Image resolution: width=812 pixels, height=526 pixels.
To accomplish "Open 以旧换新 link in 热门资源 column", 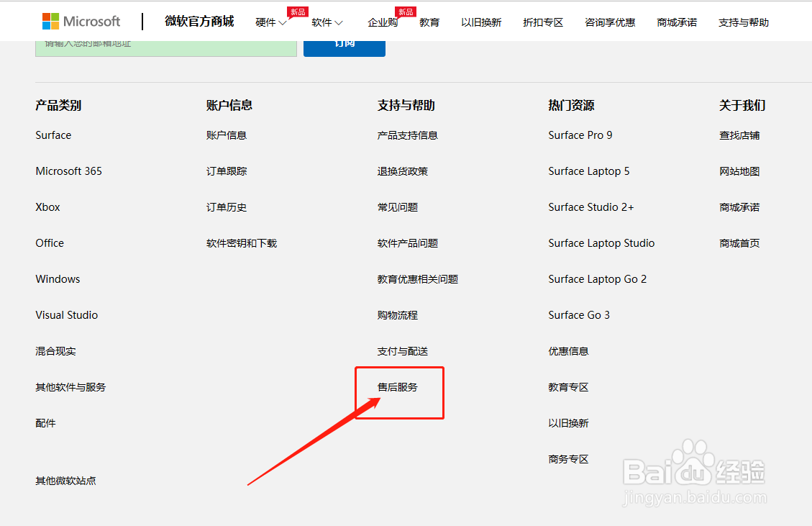I will [568, 423].
